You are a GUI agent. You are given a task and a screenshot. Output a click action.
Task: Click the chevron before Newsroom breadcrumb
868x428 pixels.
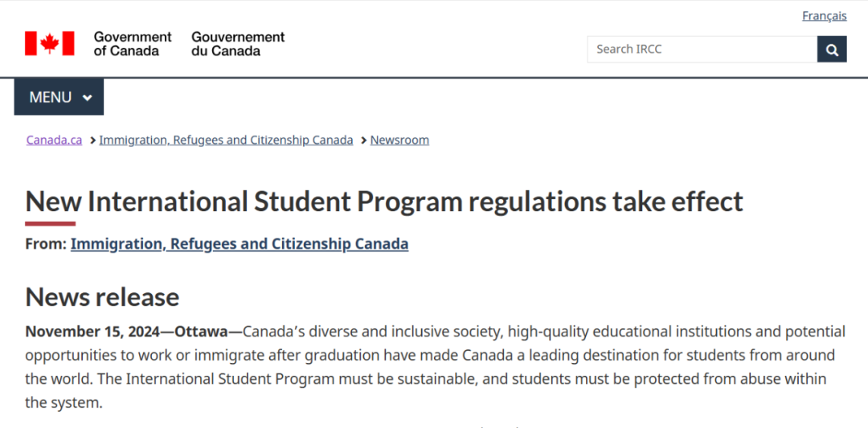tap(364, 141)
